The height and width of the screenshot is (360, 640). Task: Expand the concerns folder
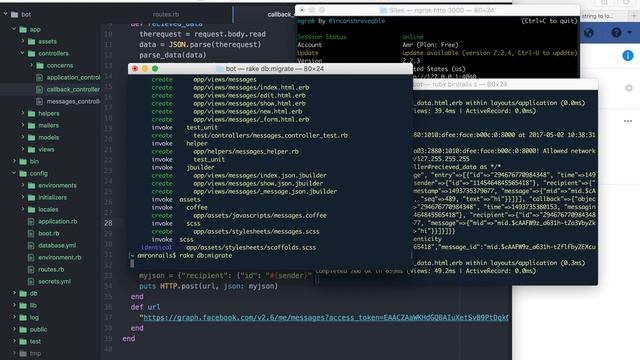pos(31,65)
